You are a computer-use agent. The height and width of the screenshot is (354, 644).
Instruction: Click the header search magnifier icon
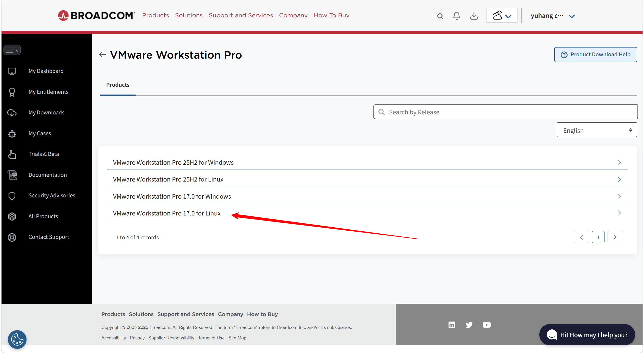click(440, 16)
